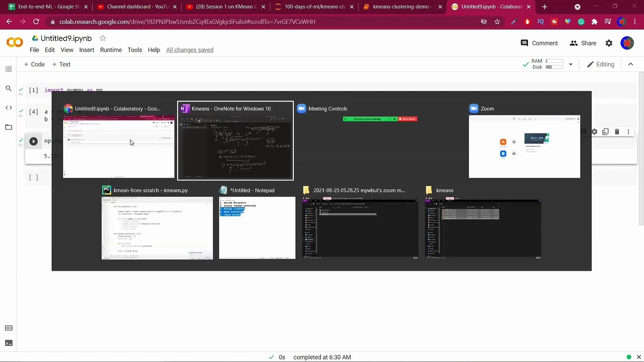Screen dimensions: 644x362
Task: View site information lock icon
Action: click(x=53, y=22)
